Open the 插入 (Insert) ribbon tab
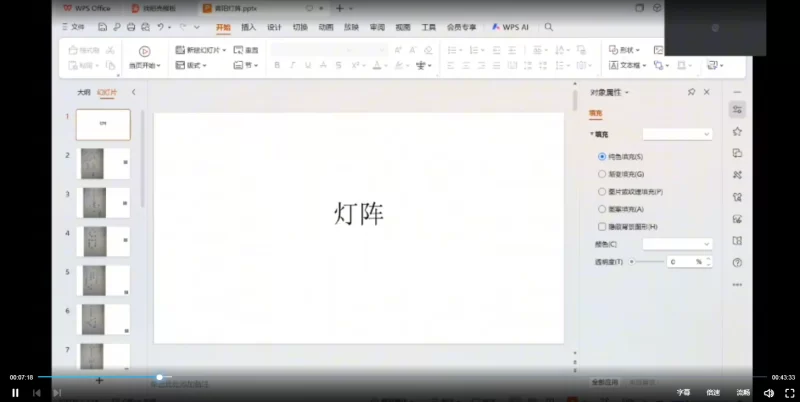Screen dimensions: 800x402 pos(248,28)
